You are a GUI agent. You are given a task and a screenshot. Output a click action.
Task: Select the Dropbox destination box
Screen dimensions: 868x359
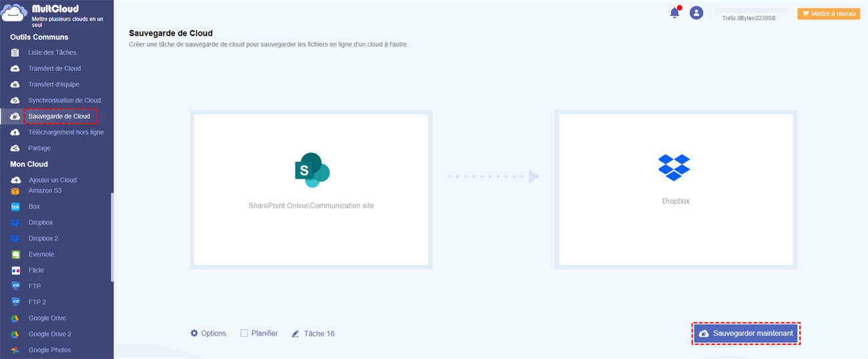pos(676,190)
